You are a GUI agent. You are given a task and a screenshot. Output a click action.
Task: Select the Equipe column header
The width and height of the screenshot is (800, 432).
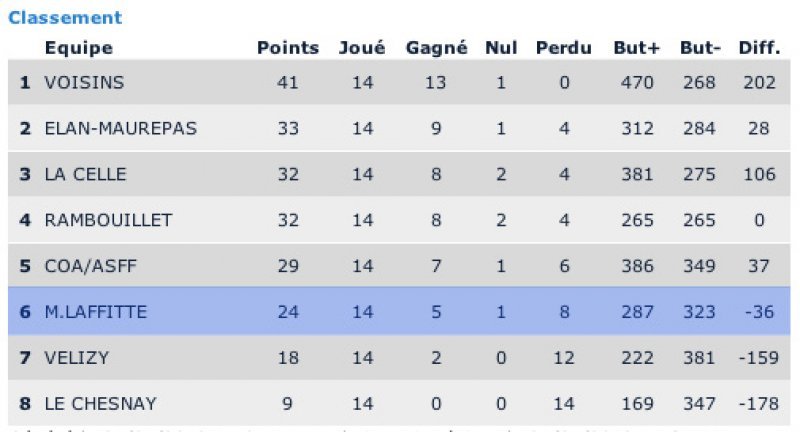78,47
